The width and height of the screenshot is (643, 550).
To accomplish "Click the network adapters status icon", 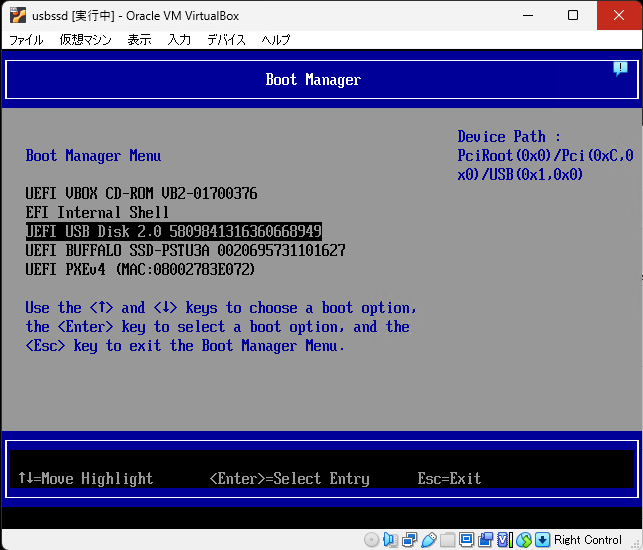I will point(409,540).
